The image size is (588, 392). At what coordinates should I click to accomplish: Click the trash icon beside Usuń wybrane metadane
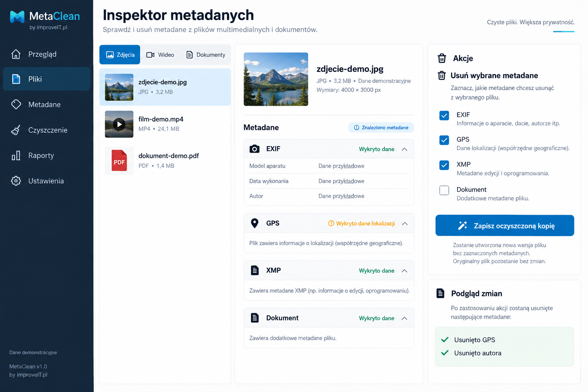coord(442,75)
